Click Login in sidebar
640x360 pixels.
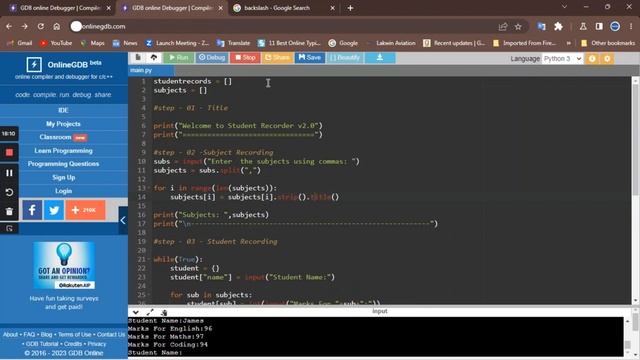tap(63, 191)
